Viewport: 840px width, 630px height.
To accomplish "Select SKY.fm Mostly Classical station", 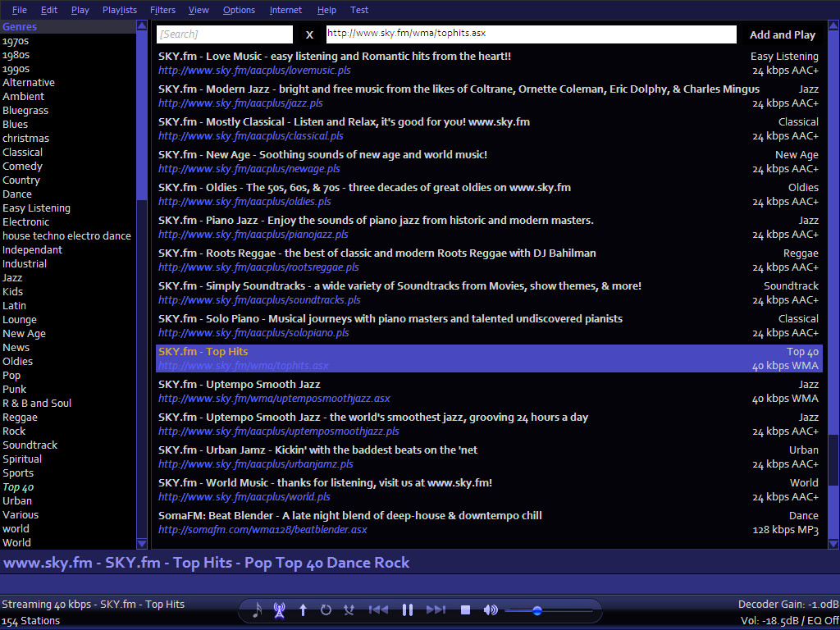I will pos(489,129).
